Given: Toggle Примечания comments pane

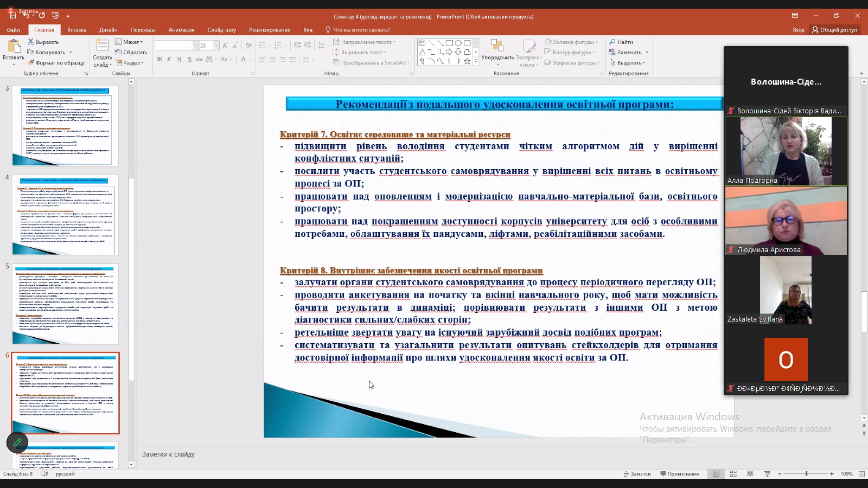Looking at the screenshot, I should click(x=679, y=474).
